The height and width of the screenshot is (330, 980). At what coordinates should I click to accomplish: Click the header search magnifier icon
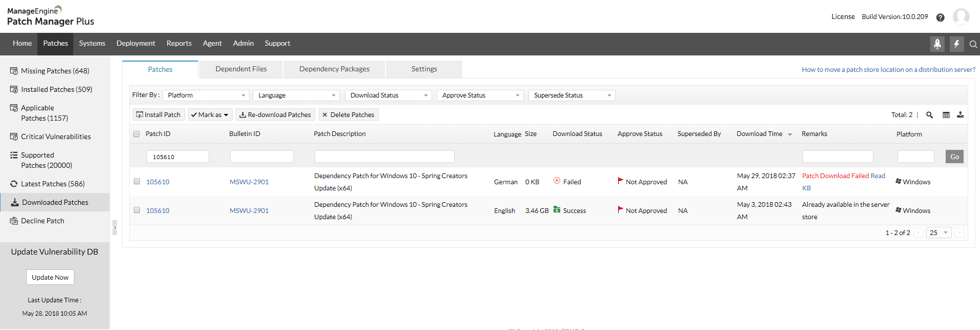(x=973, y=45)
